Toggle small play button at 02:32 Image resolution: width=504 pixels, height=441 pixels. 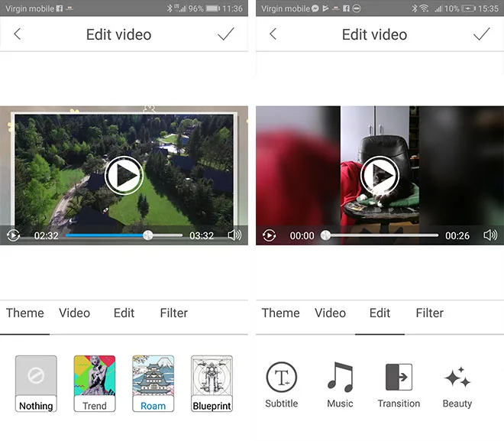coord(14,235)
